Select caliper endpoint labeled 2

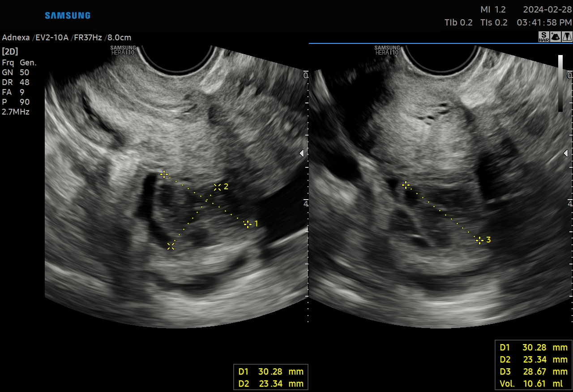click(x=217, y=187)
